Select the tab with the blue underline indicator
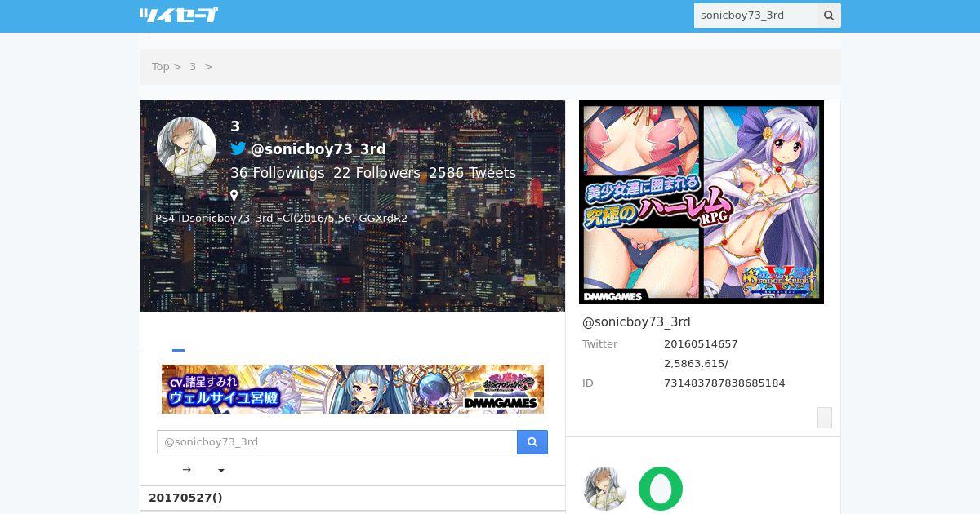 click(x=179, y=339)
